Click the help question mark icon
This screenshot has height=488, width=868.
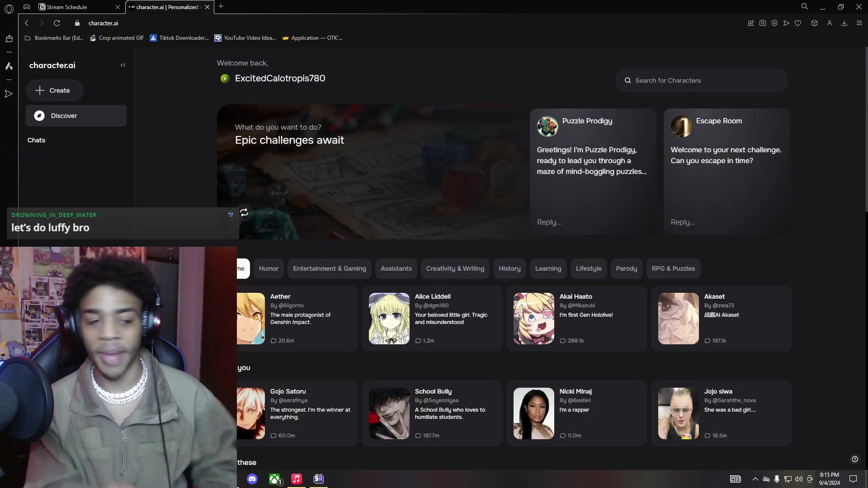point(854,459)
